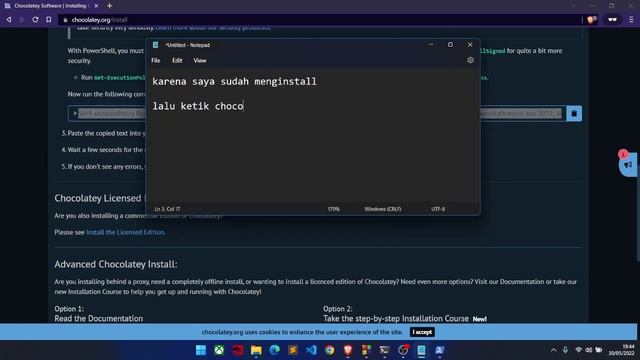640x360 pixels.
Task: Open Google Chrome from the taskbar
Action: pyautogui.click(x=329, y=350)
